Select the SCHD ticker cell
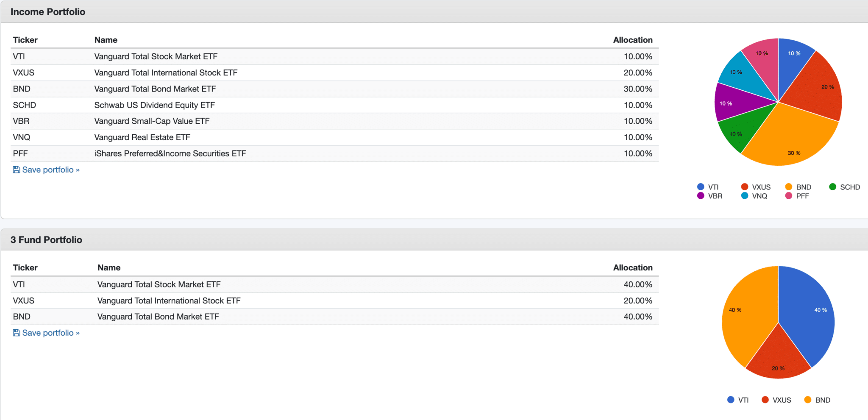Viewport: 868px width, 420px height. (25, 105)
